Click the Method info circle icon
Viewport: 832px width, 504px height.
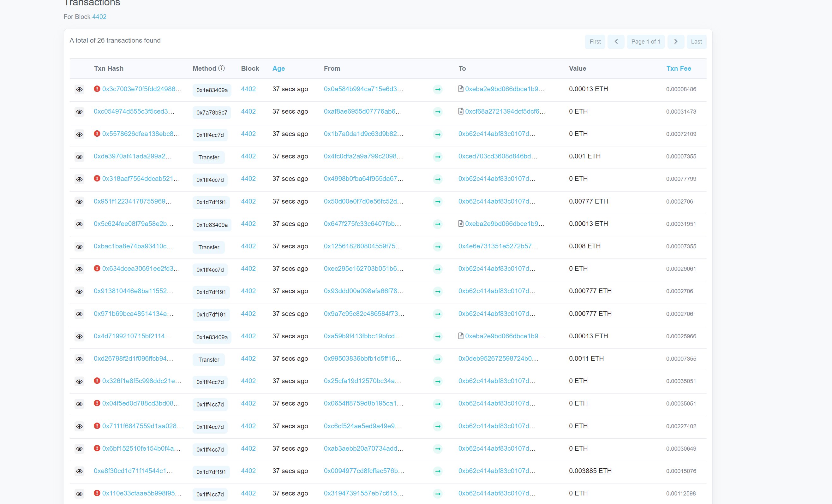[222, 68]
